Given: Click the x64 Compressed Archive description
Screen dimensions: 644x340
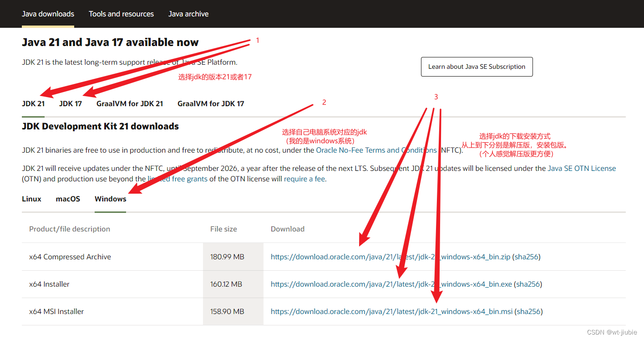Looking at the screenshot, I should click(70, 257).
